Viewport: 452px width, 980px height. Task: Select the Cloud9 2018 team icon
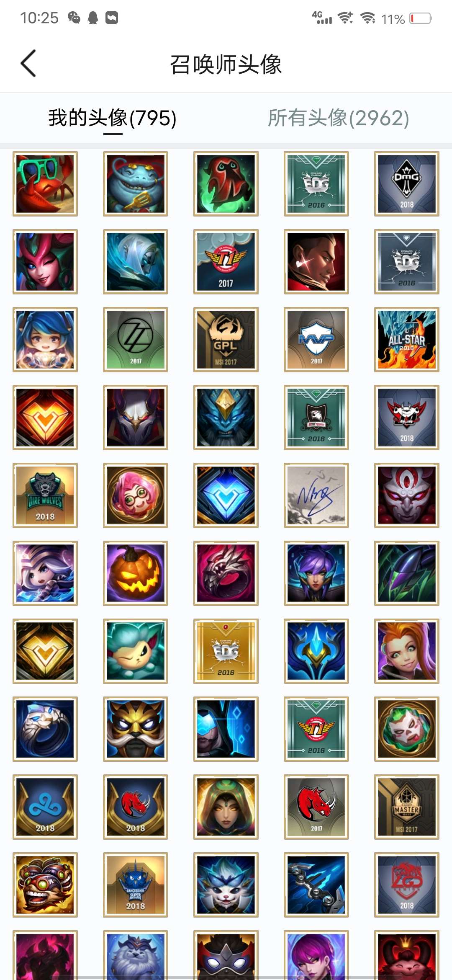[x=45, y=807]
